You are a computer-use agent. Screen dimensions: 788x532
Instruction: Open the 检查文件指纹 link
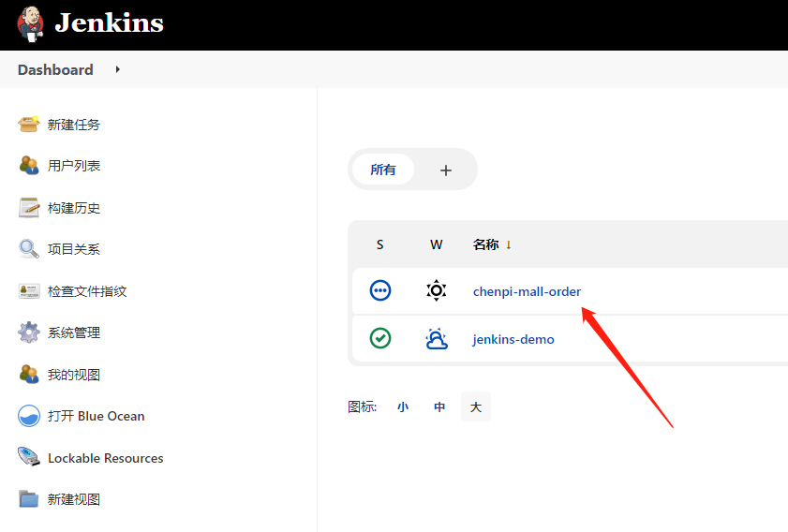pos(87,291)
